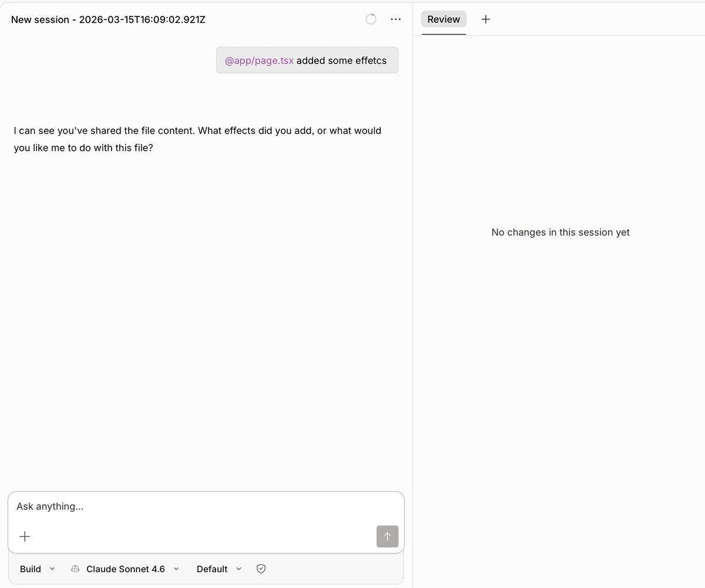Open the Claude Sonnet 4.6 model selector
Viewport: 705px width, 588px height.
click(x=125, y=569)
